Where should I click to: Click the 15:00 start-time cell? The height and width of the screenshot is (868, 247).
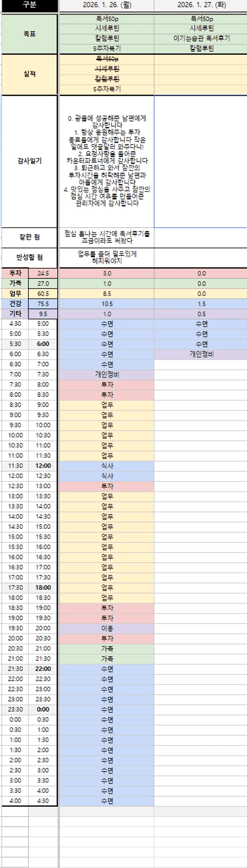pos(15,537)
